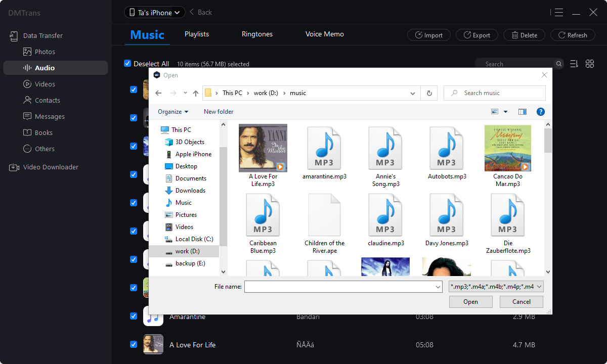Select Apple iPhone in navigation pane
Screen dimensions: 607x364
(x=188, y=154)
